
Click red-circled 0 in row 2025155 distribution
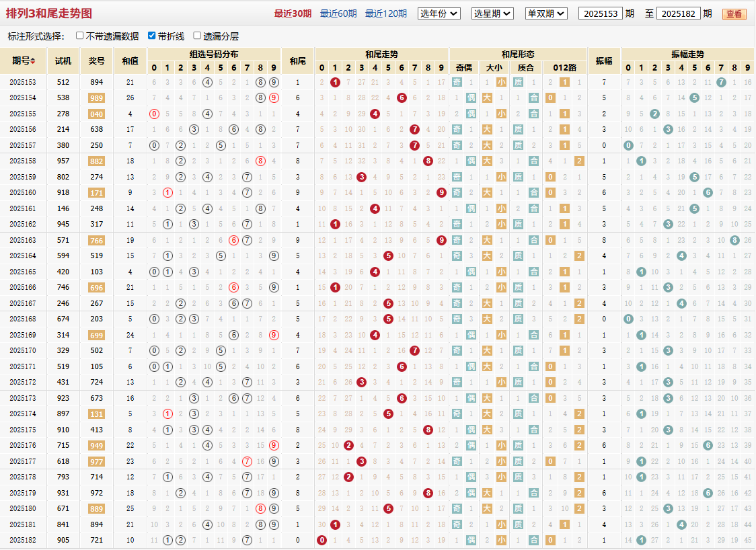154,114
